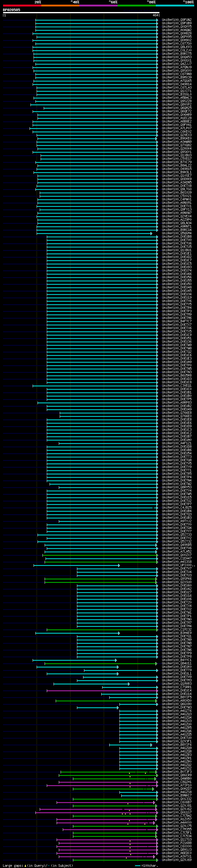Select hit label UniRef100_A9RP83
Screen dimensions: 197x868
click(177, 403)
